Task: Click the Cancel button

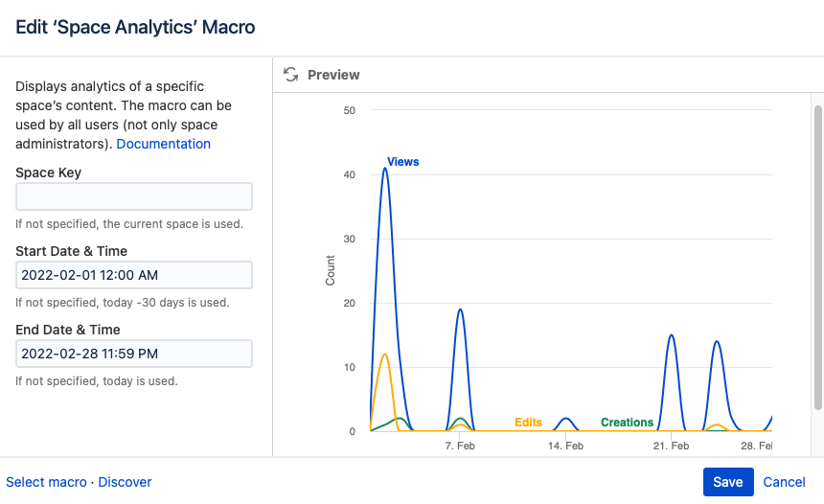Action: pos(784,482)
